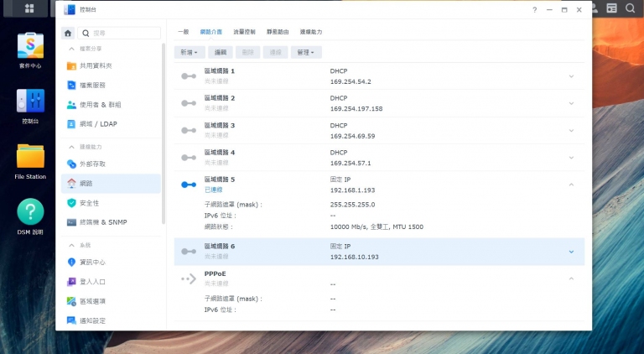Image resolution: width=644 pixels, height=354 pixels.
Task: Open 使用者 & 群組 in the sidebar
Action: pos(111,105)
